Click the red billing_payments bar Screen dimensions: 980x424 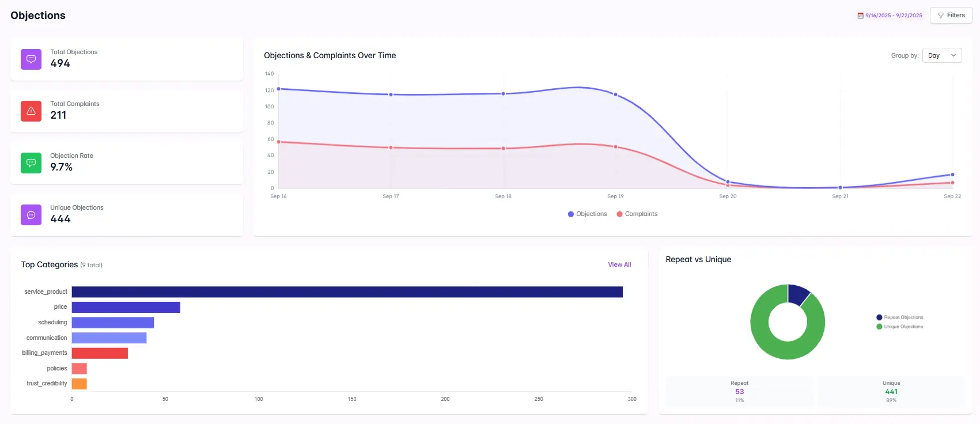(100, 353)
